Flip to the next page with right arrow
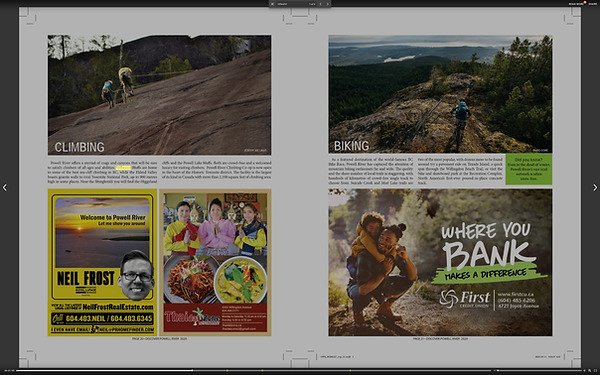This screenshot has height=375, width=600. tap(595, 188)
